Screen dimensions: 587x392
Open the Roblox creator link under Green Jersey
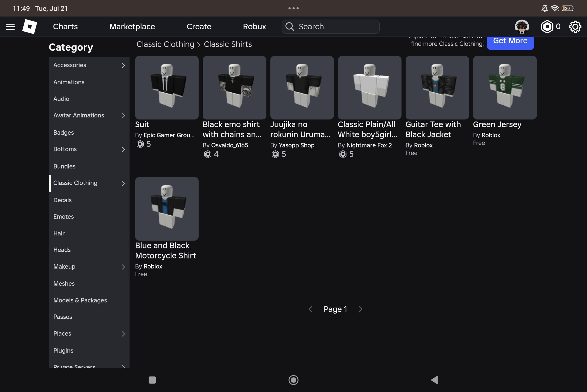[x=491, y=135]
